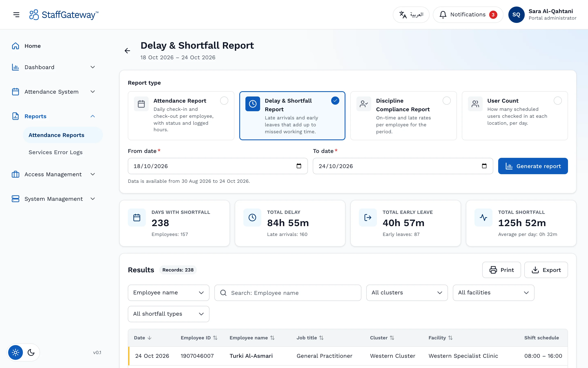Expand the System Management chevron
The image size is (588, 368).
tap(92, 199)
